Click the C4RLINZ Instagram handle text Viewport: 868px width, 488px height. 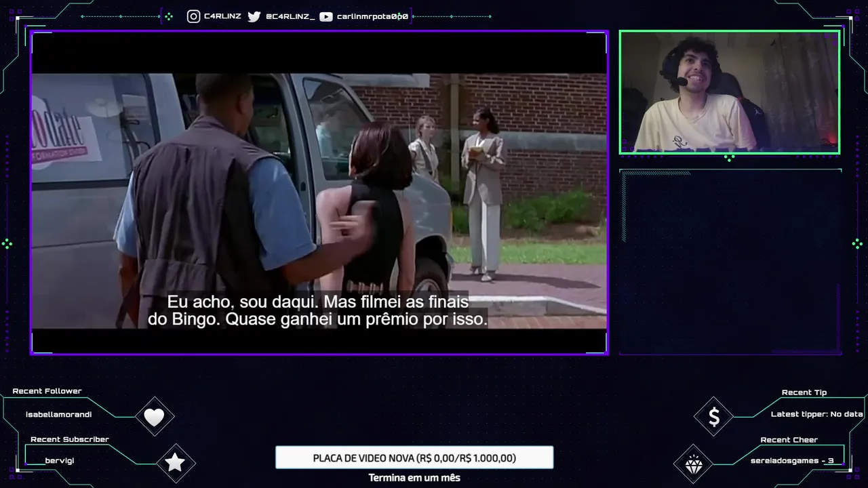222,16
